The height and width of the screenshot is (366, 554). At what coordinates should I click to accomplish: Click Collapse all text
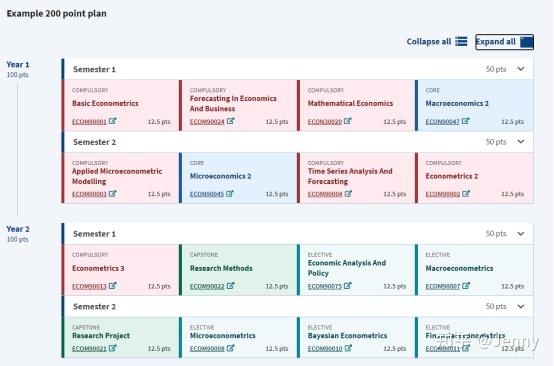point(429,42)
